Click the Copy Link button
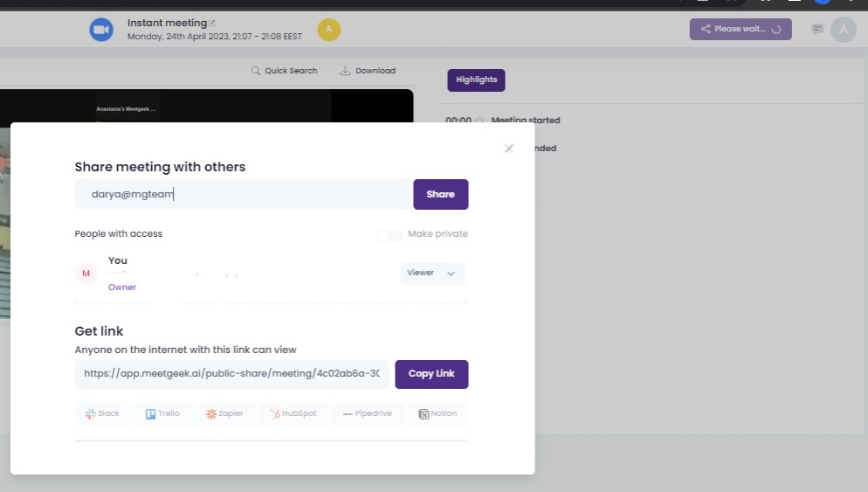The image size is (868, 492). point(431,374)
